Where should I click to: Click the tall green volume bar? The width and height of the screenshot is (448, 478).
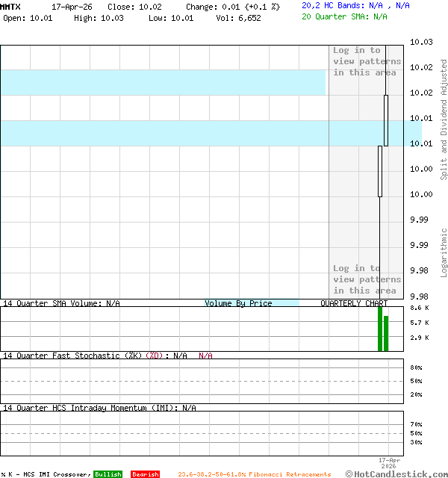point(380,329)
